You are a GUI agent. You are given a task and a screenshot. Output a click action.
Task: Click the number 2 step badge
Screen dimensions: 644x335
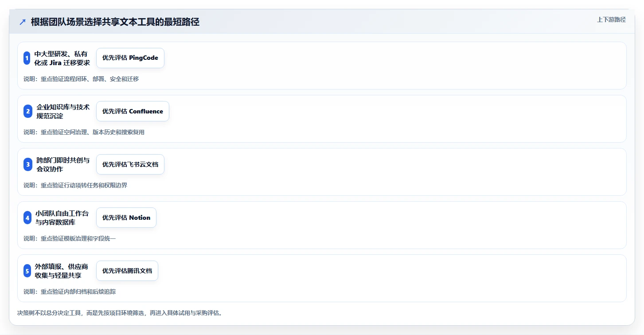[x=28, y=111]
